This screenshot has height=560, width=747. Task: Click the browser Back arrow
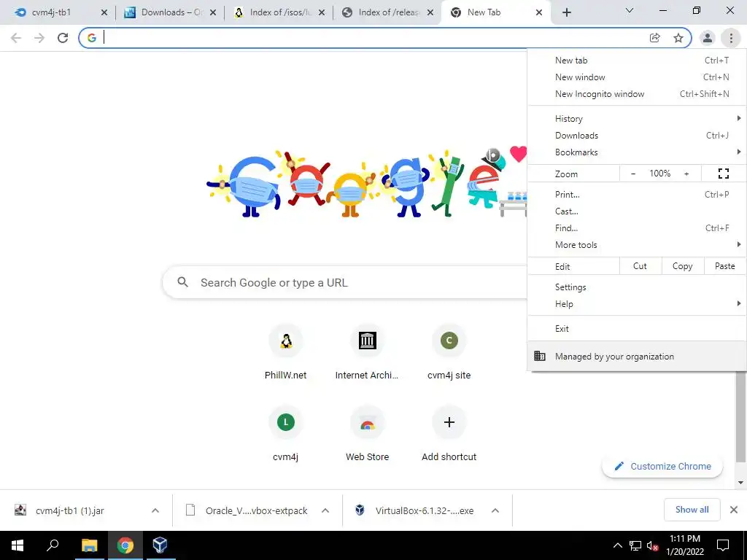click(x=16, y=38)
